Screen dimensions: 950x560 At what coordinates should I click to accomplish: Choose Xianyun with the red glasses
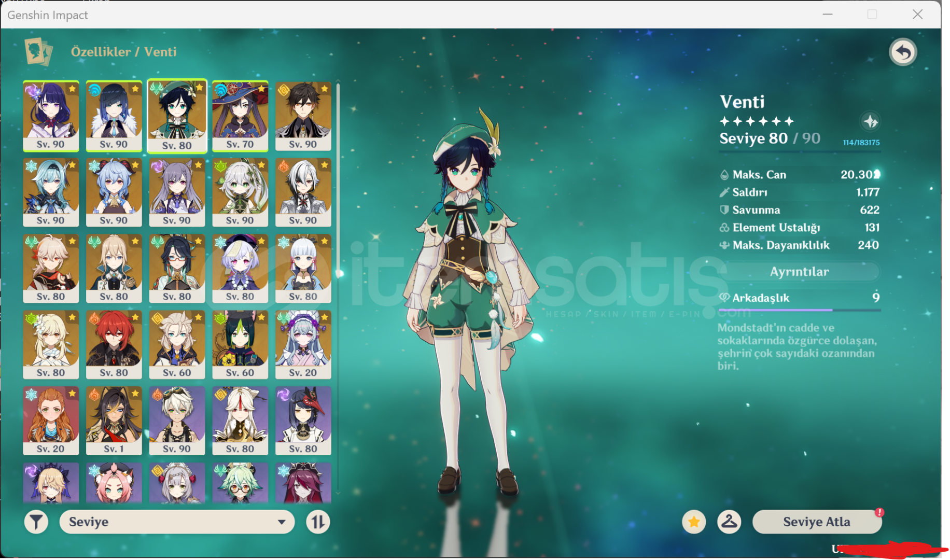[177, 269]
